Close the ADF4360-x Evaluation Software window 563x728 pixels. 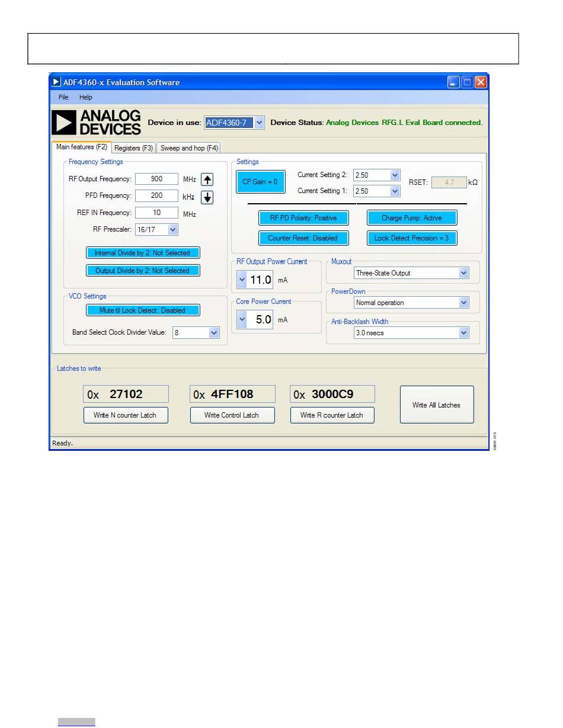click(481, 82)
